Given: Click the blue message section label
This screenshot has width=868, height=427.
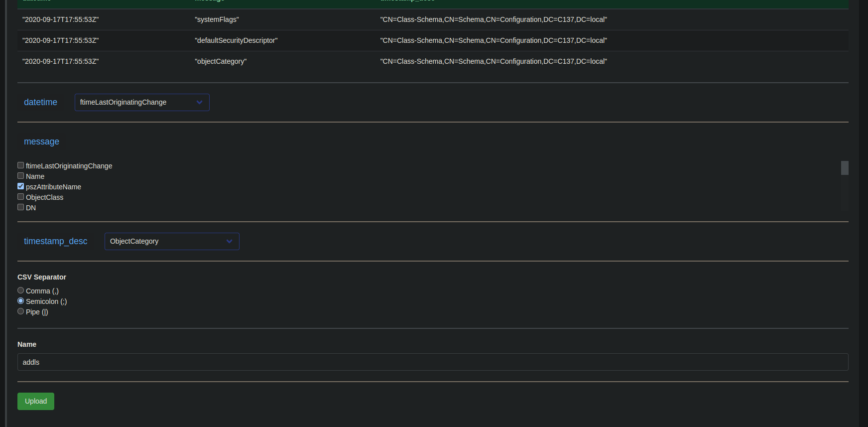Looking at the screenshot, I should click(41, 142).
